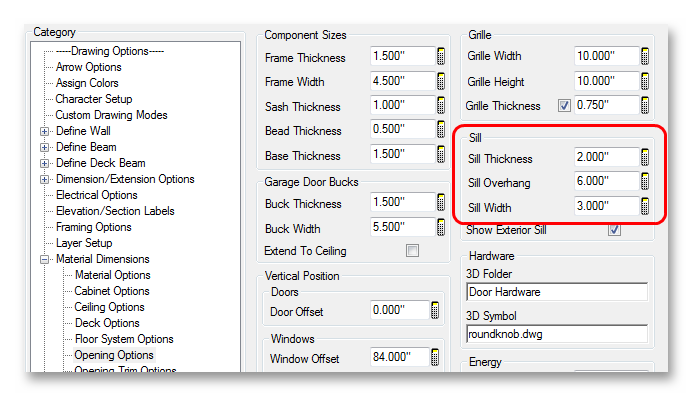Open calculator icon beside Grille Width
The width and height of the screenshot is (692, 396).
[x=645, y=57]
